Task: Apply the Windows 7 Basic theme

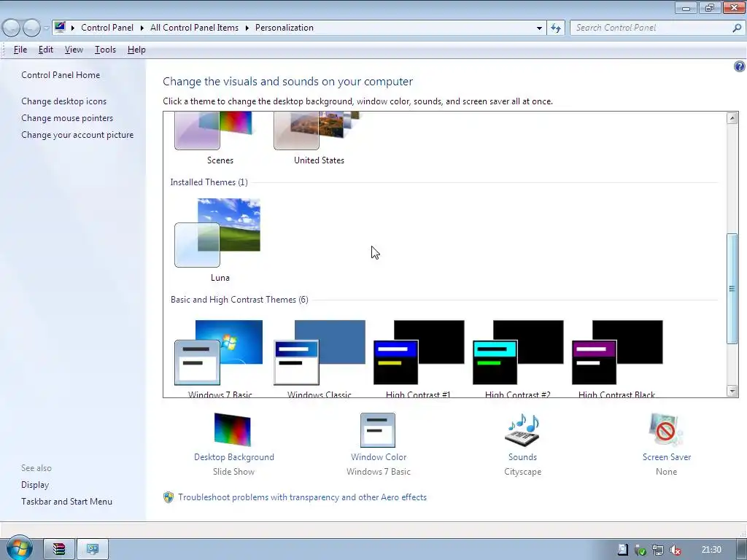Action: [x=219, y=358]
